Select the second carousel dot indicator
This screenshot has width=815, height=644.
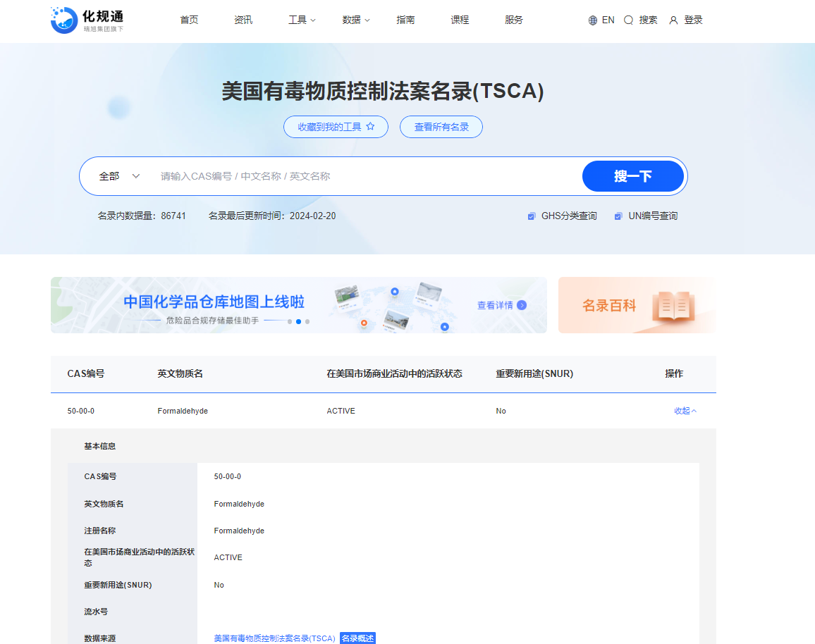pyautogui.click(x=298, y=321)
